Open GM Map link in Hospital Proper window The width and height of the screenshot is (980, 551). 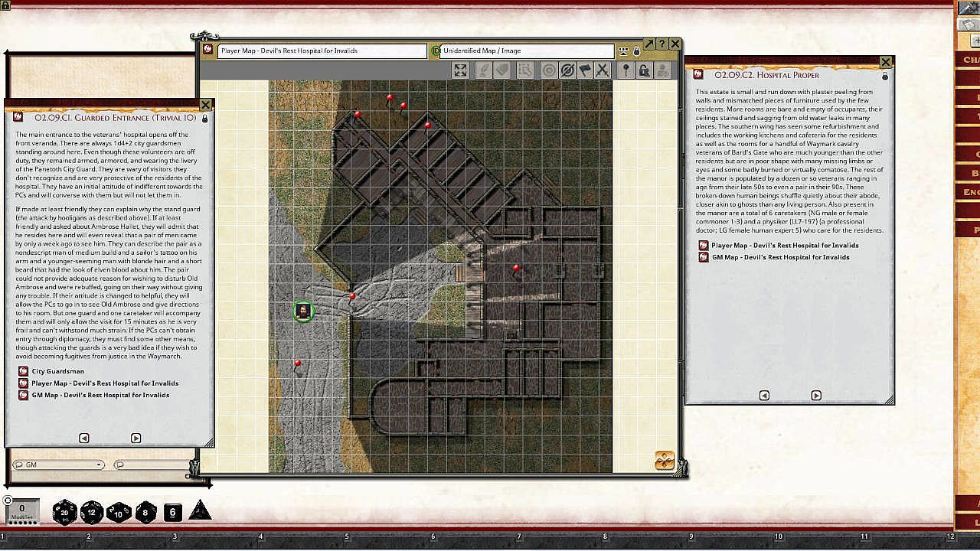(781, 257)
